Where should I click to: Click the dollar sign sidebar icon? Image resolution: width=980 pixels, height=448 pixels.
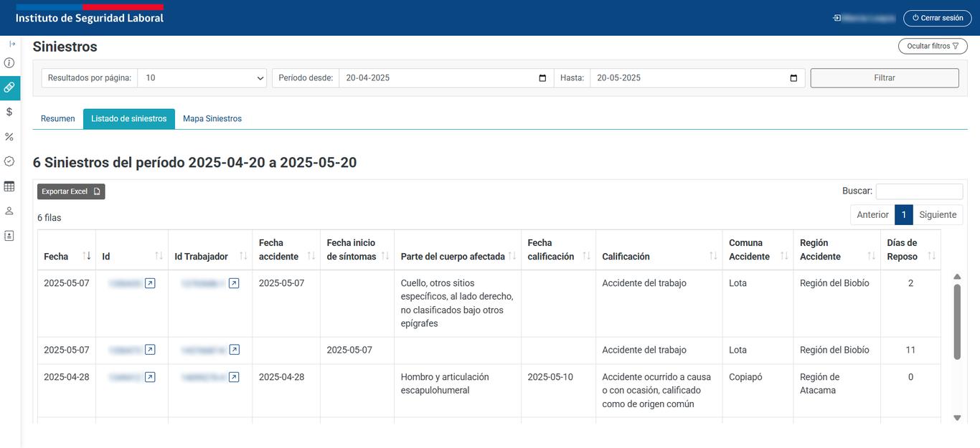click(x=9, y=112)
